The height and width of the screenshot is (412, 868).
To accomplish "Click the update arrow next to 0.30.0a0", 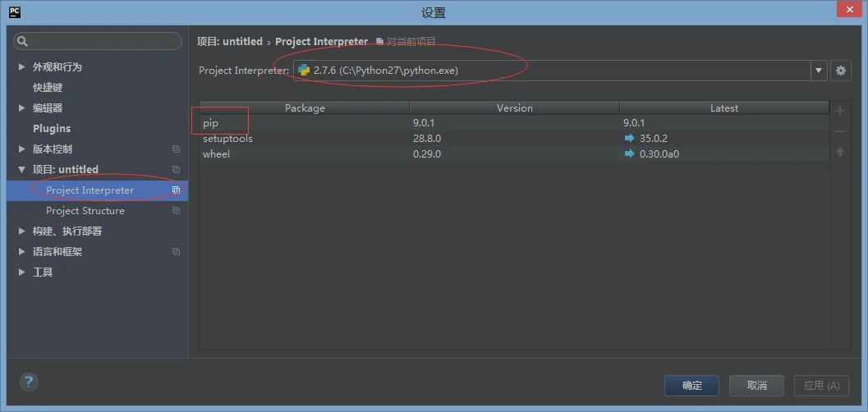I will point(629,153).
